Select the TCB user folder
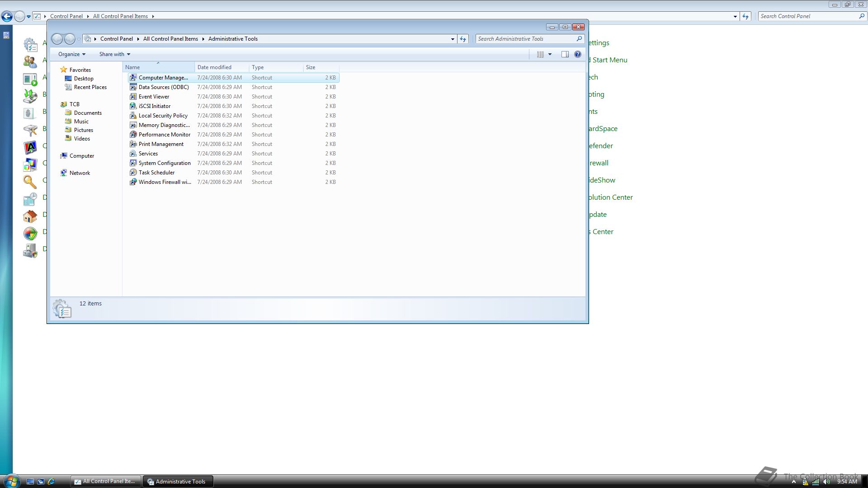This screenshot has height=488, width=868. (75, 104)
